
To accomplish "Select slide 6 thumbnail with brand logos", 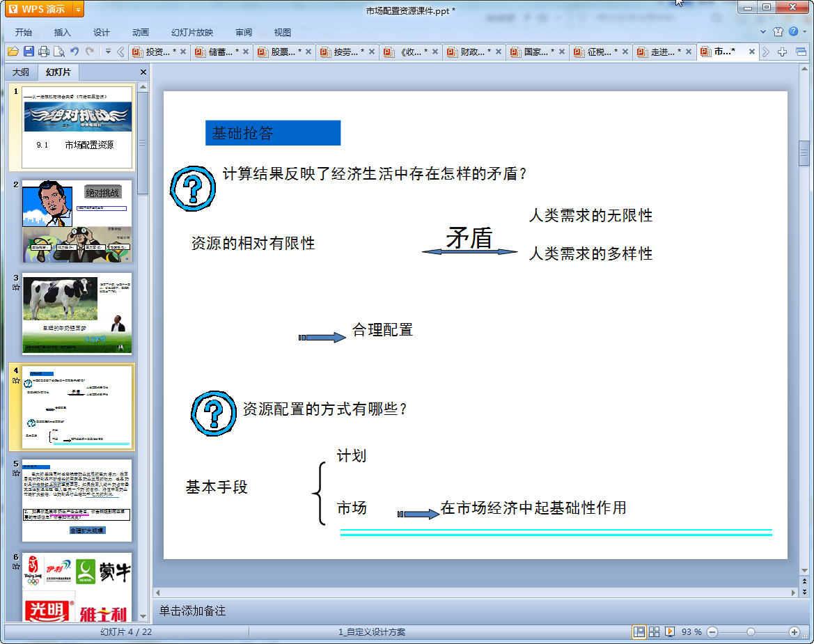I will [77, 587].
